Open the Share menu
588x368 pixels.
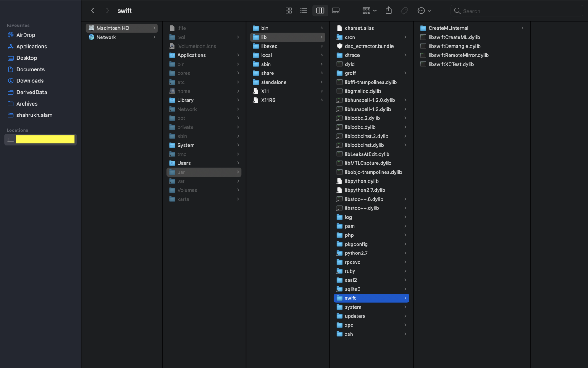388,10
